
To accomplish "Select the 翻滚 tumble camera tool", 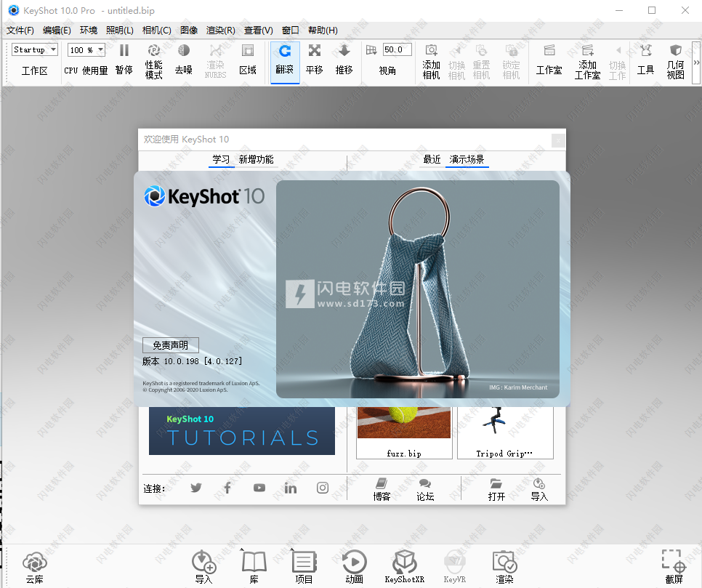I will [285, 62].
